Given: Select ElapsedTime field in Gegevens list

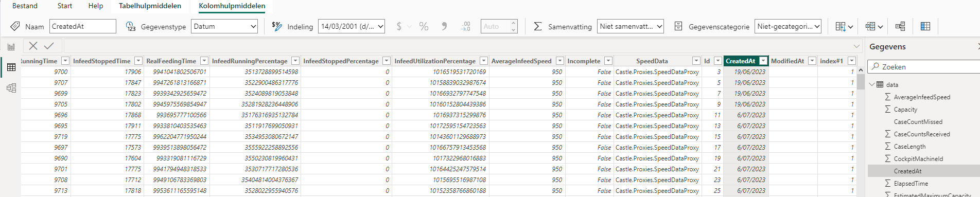Looking at the screenshot, I should coord(911,183).
